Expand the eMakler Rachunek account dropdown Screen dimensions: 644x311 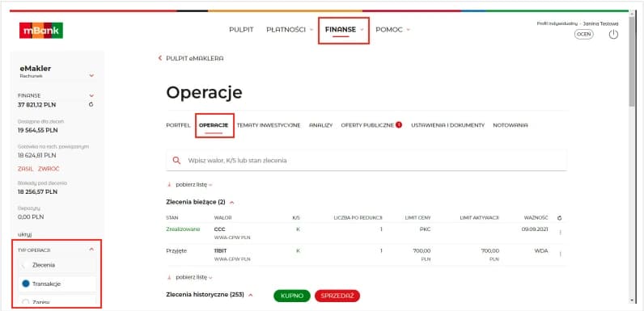click(91, 75)
